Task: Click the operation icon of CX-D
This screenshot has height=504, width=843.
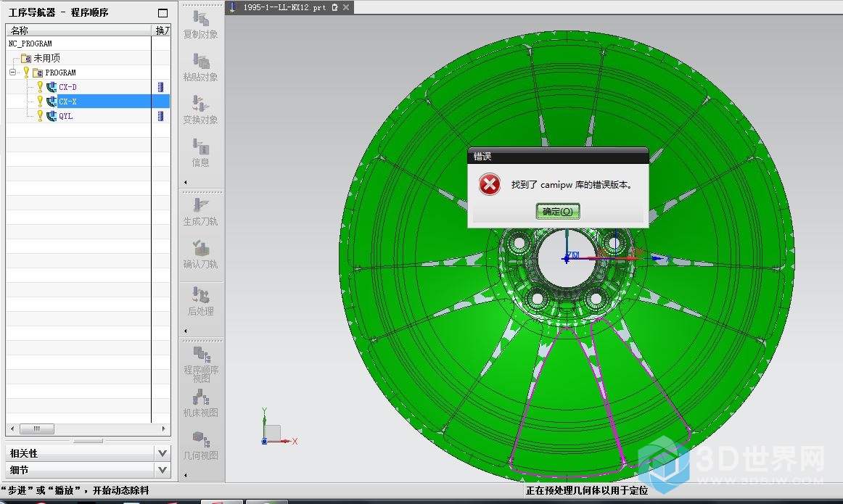Action: tap(52, 87)
